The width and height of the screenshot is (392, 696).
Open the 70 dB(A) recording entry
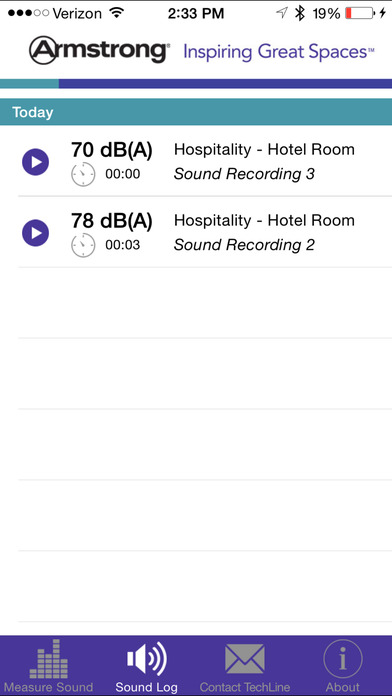(x=205, y=161)
